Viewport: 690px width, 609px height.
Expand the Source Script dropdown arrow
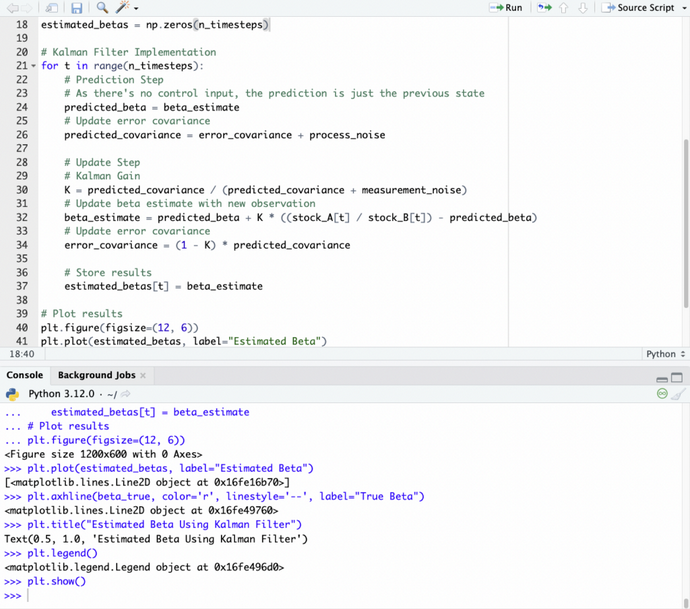click(680, 8)
